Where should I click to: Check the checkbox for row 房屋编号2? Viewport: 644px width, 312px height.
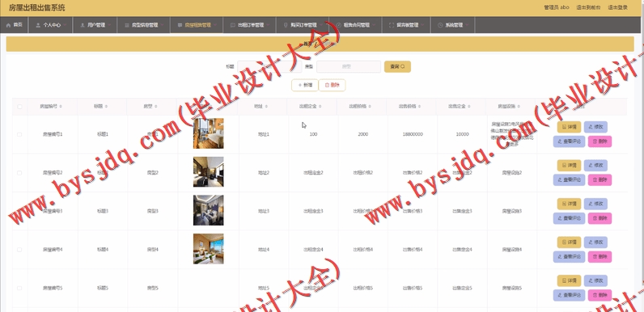pos(19,173)
